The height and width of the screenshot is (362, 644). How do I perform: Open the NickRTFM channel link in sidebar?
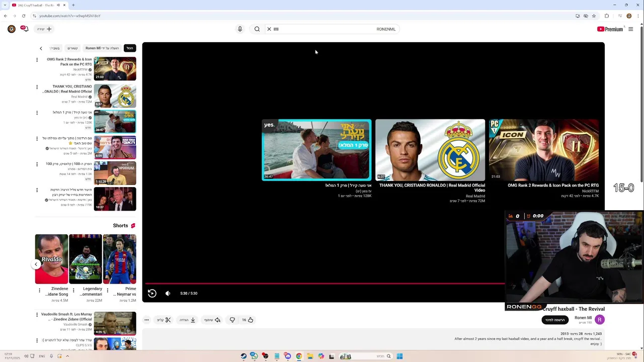point(80,69)
